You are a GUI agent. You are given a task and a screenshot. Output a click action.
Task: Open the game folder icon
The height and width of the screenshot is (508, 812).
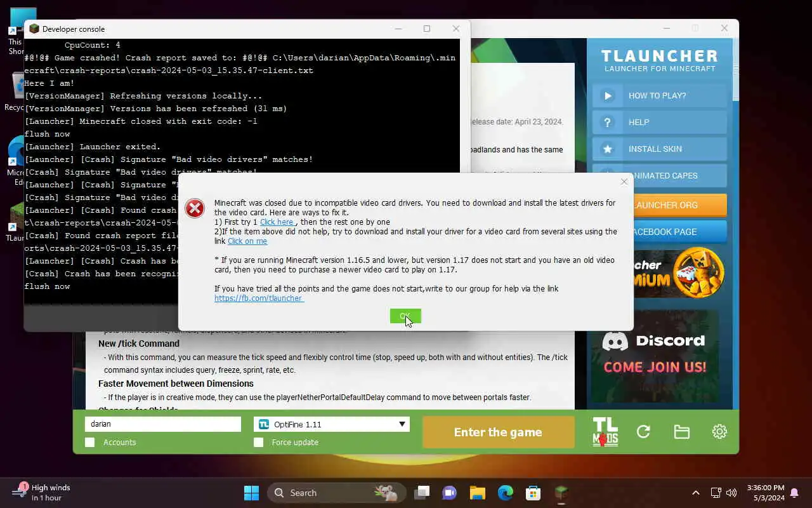point(681,432)
